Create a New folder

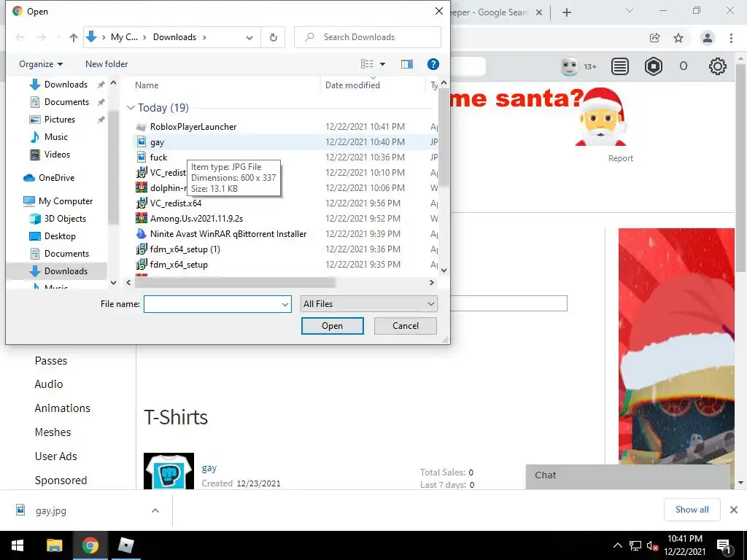(107, 64)
